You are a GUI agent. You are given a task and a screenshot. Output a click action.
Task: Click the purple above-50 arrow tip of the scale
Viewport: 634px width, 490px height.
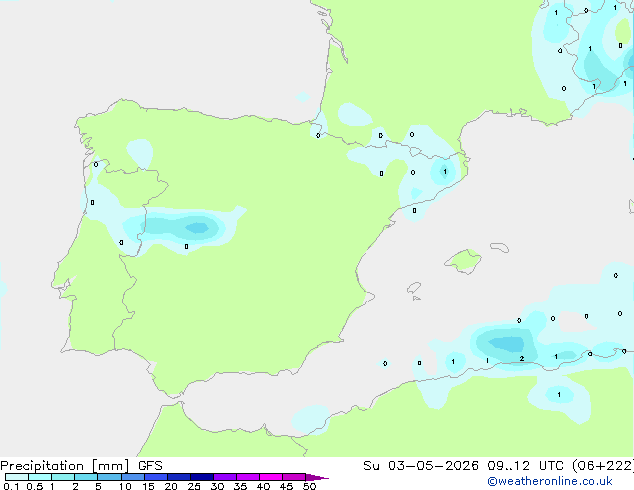pos(317,477)
